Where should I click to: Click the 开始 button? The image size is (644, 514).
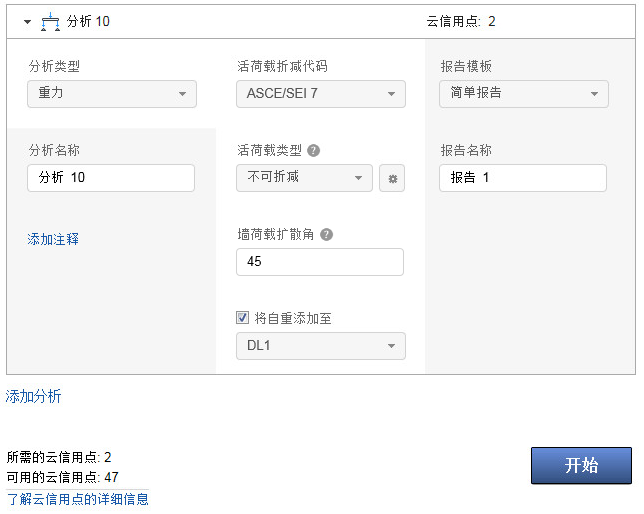click(x=581, y=465)
